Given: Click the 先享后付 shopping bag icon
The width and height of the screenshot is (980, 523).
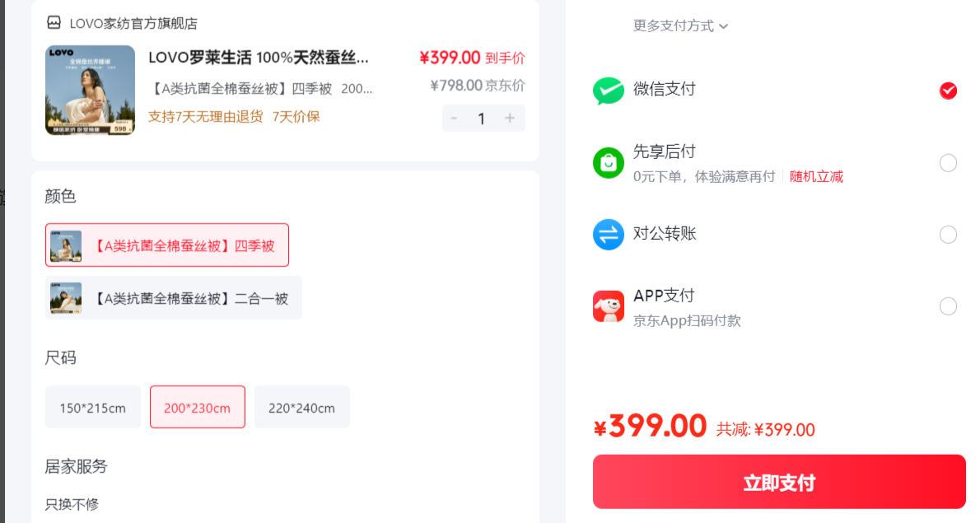Looking at the screenshot, I should pyautogui.click(x=608, y=163).
